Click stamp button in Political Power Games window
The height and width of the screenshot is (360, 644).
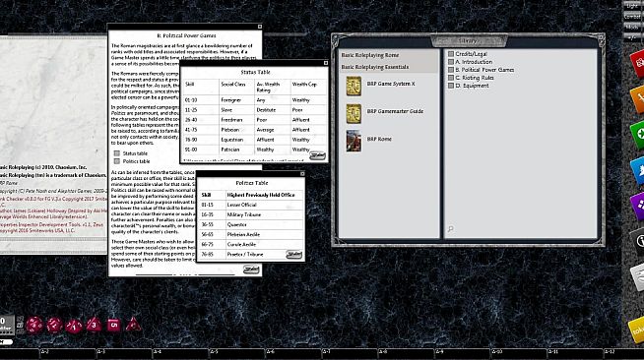click(251, 270)
